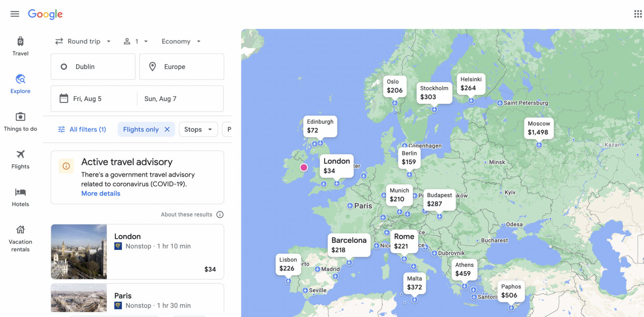
Task: Open the Round trip dropdown
Action: tap(83, 41)
